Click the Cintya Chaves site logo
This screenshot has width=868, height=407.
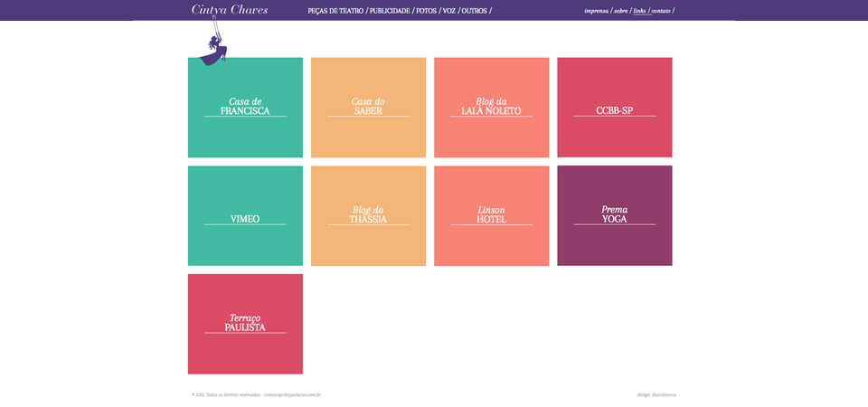pyautogui.click(x=229, y=10)
